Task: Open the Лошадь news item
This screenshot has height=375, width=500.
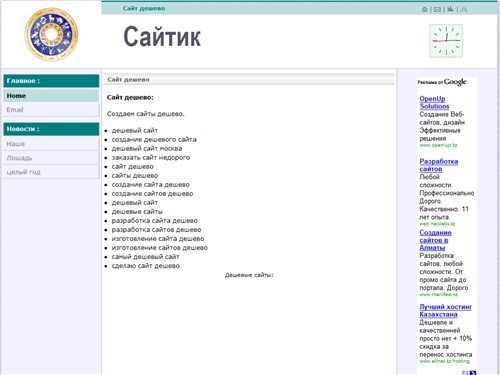Action: [x=51, y=158]
